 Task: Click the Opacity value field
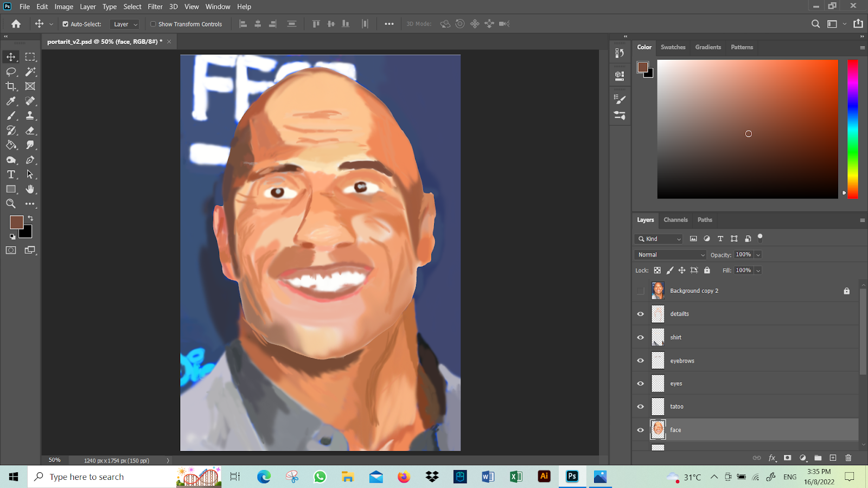[x=743, y=255]
